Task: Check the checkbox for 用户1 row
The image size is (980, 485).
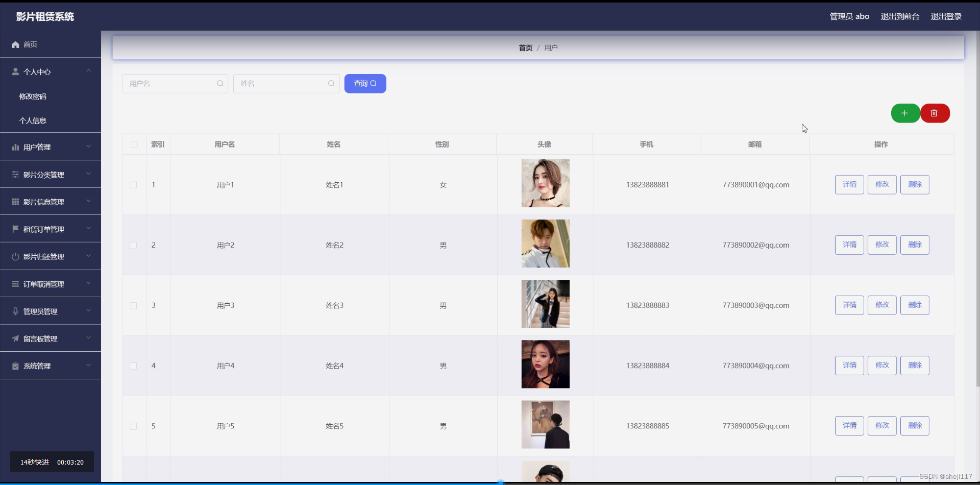Action: tap(133, 185)
